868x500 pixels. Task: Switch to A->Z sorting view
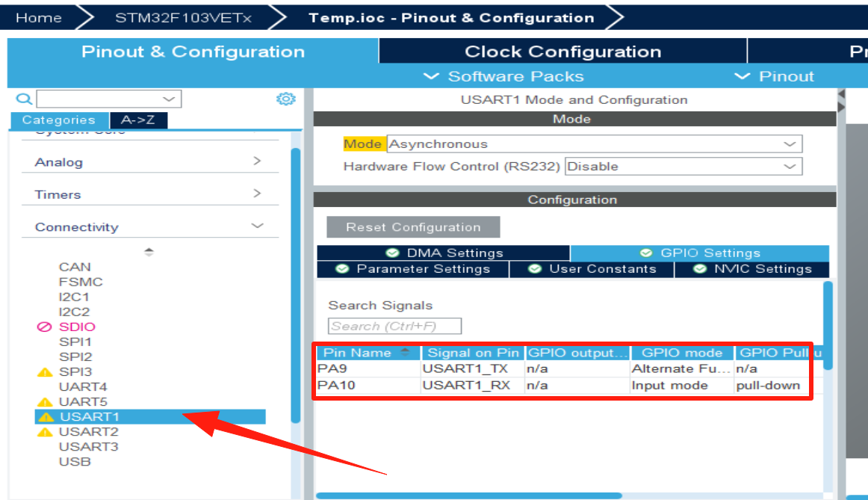point(138,120)
